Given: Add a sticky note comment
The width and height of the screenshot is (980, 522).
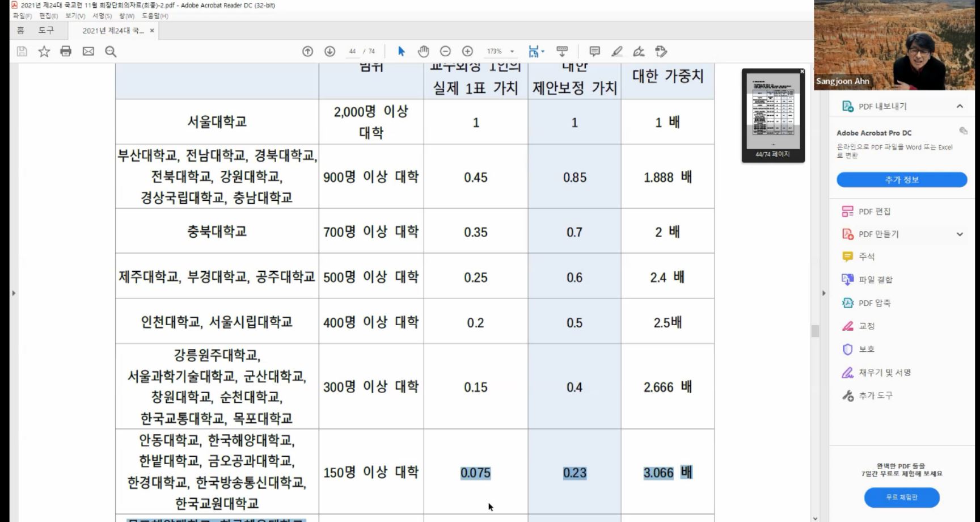Looking at the screenshot, I should [x=594, y=52].
